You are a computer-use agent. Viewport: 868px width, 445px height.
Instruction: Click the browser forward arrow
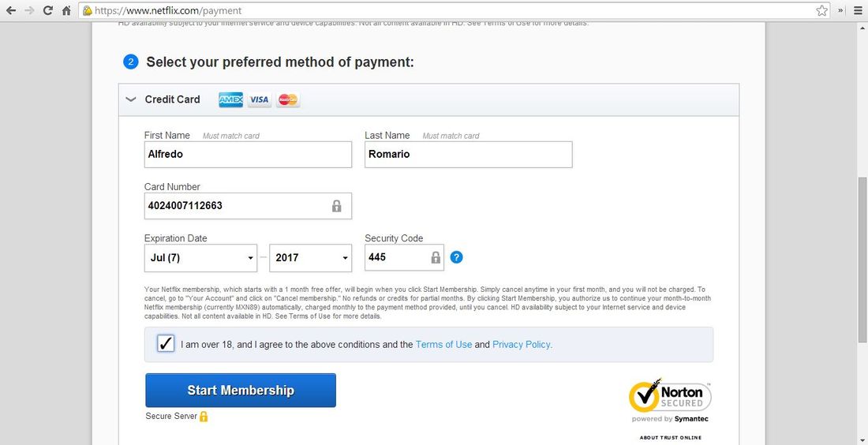29,10
